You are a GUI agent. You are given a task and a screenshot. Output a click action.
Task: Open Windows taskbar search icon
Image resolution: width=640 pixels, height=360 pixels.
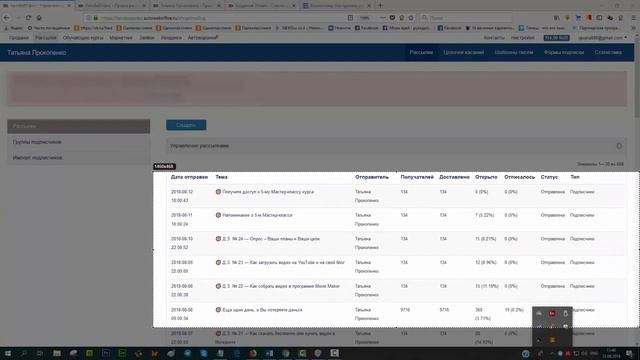coord(24,353)
